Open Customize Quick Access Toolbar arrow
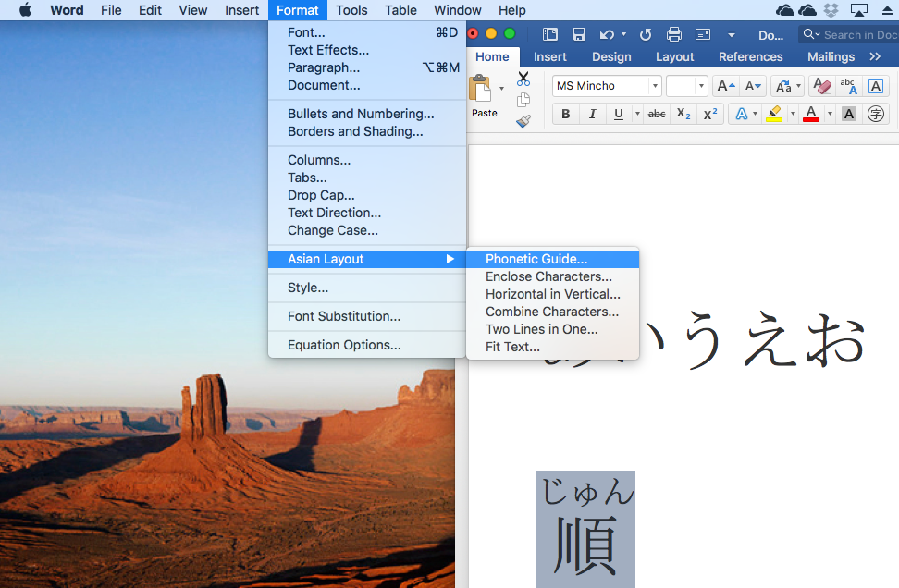The image size is (899, 588). (731, 34)
